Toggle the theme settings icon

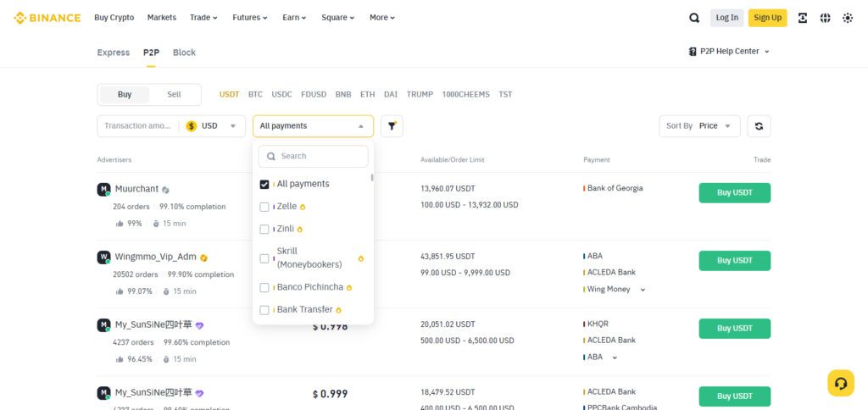[848, 18]
